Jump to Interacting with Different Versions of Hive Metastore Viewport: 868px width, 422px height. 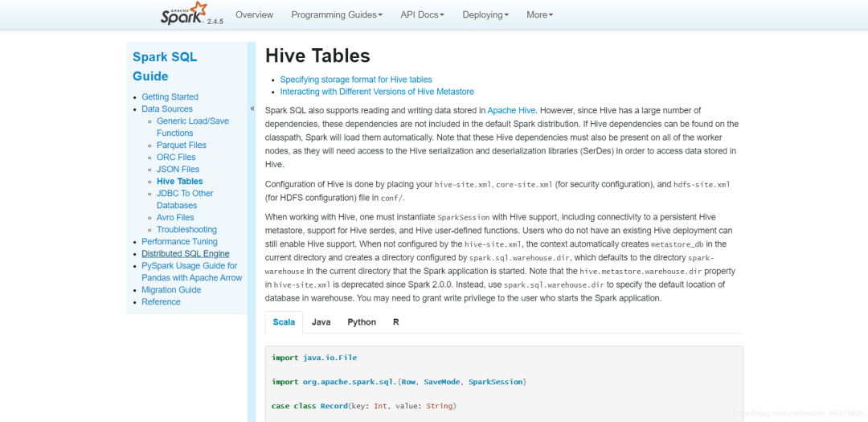(377, 92)
